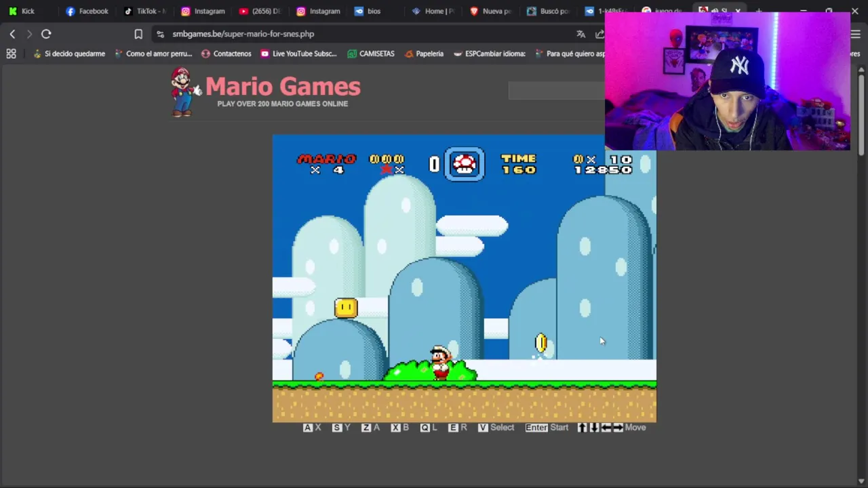Switch to the Facebook tab

(x=87, y=11)
